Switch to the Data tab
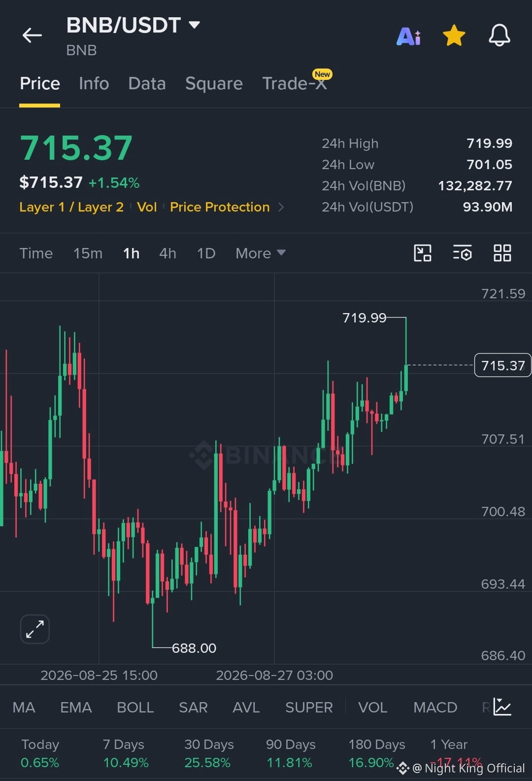This screenshot has width=532, height=781. pyautogui.click(x=147, y=83)
